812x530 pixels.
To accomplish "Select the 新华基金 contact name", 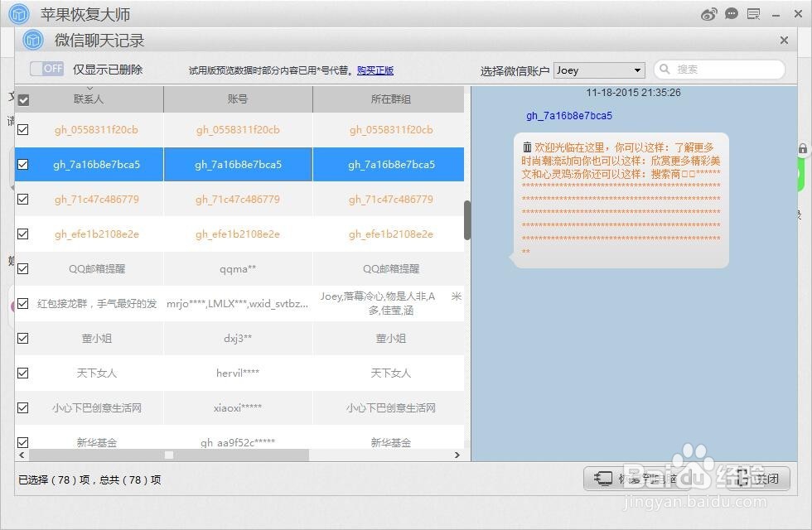I will pos(96,442).
